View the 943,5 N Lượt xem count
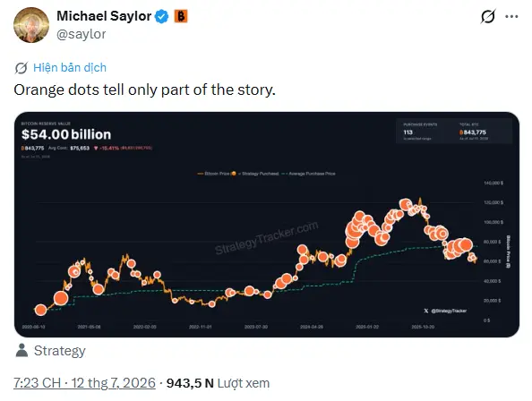The width and height of the screenshot is (532, 401). [218, 383]
